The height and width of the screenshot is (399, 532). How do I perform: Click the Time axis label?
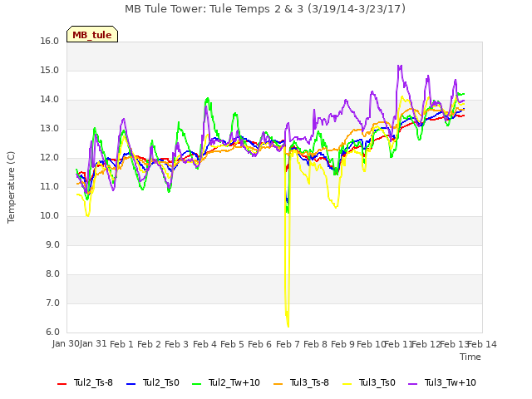point(470,357)
